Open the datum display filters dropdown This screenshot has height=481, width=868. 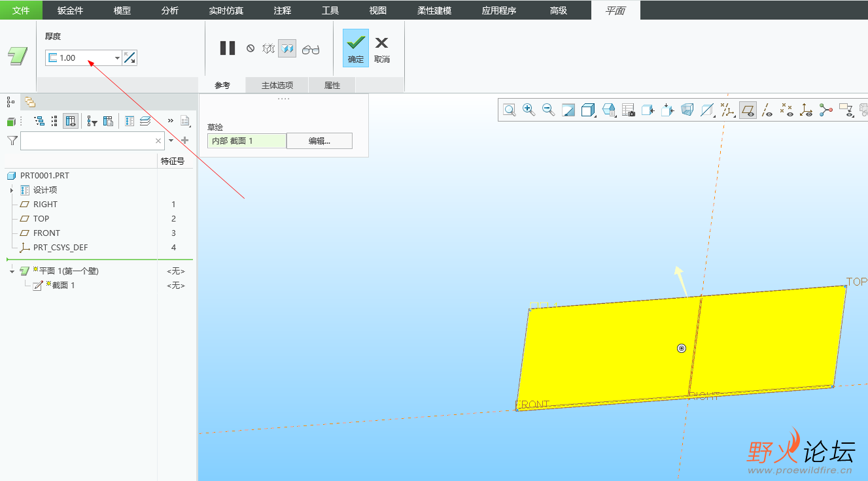tap(727, 110)
